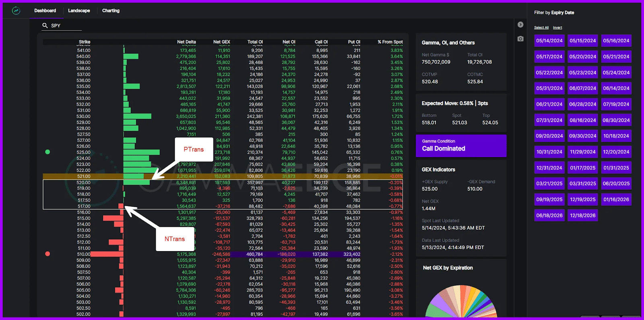The image size is (644, 320).
Task: Toggle the 05/14/2024 expiry date filter
Action: tap(549, 41)
